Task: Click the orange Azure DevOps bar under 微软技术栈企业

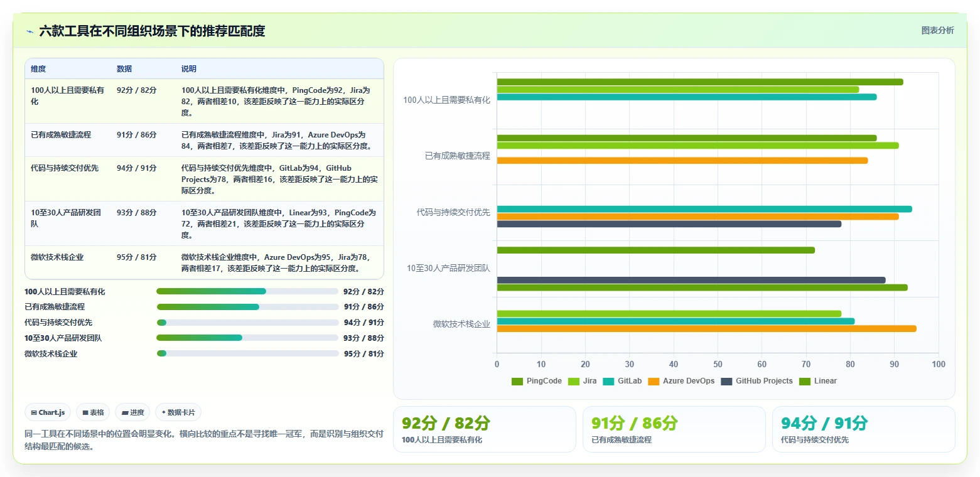Action: [x=706, y=329]
